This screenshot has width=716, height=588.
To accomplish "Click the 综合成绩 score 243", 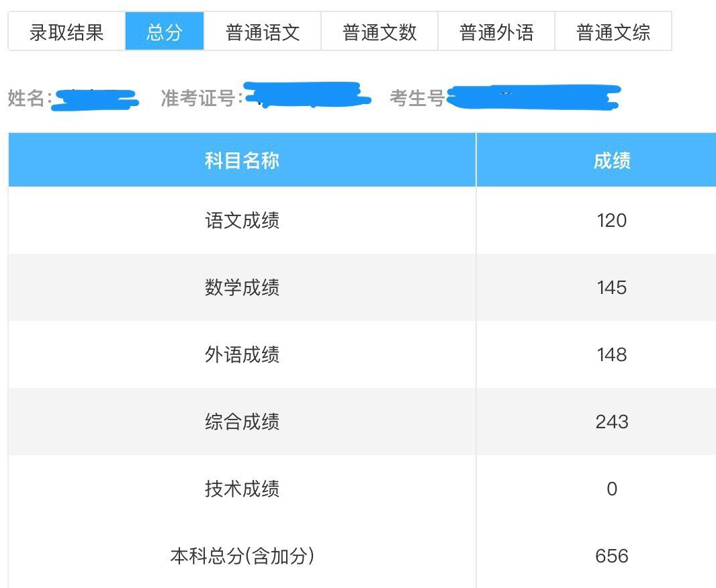I will (611, 422).
